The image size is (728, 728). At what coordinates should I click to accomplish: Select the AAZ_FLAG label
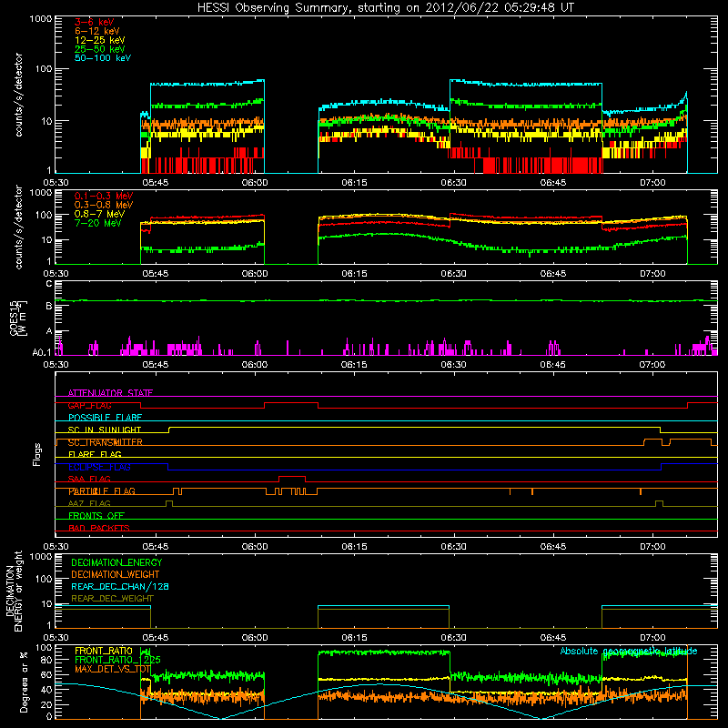[89, 504]
